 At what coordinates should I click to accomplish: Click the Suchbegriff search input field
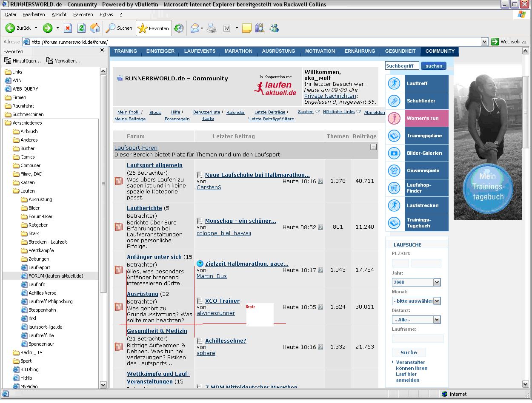tap(402, 66)
